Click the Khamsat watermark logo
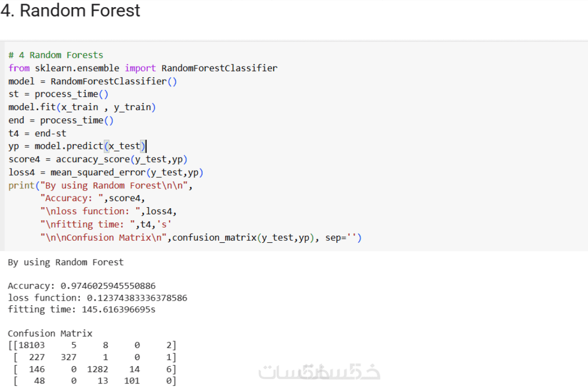 tap(319, 372)
